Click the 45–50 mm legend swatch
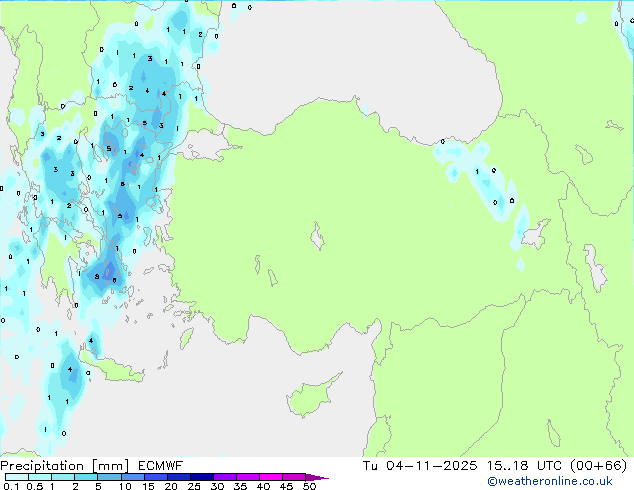This screenshot has width=634, height=490. pyautogui.click(x=294, y=477)
